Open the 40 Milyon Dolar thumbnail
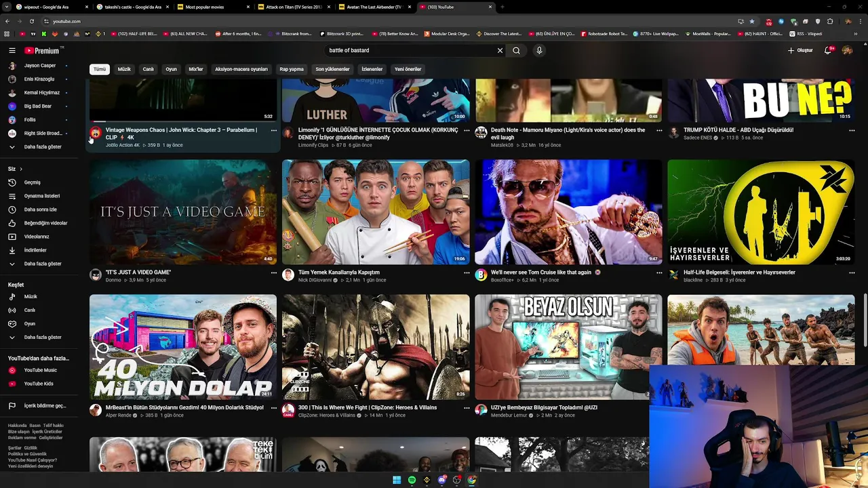Image resolution: width=868 pixels, height=488 pixels. pyautogui.click(x=183, y=346)
